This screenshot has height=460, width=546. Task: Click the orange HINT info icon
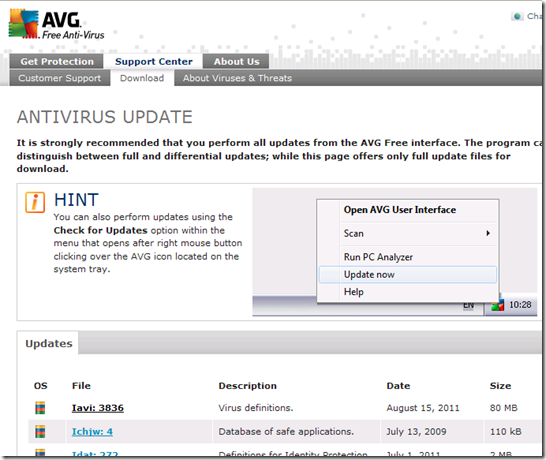pyautogui.click(x=35, y=202)
